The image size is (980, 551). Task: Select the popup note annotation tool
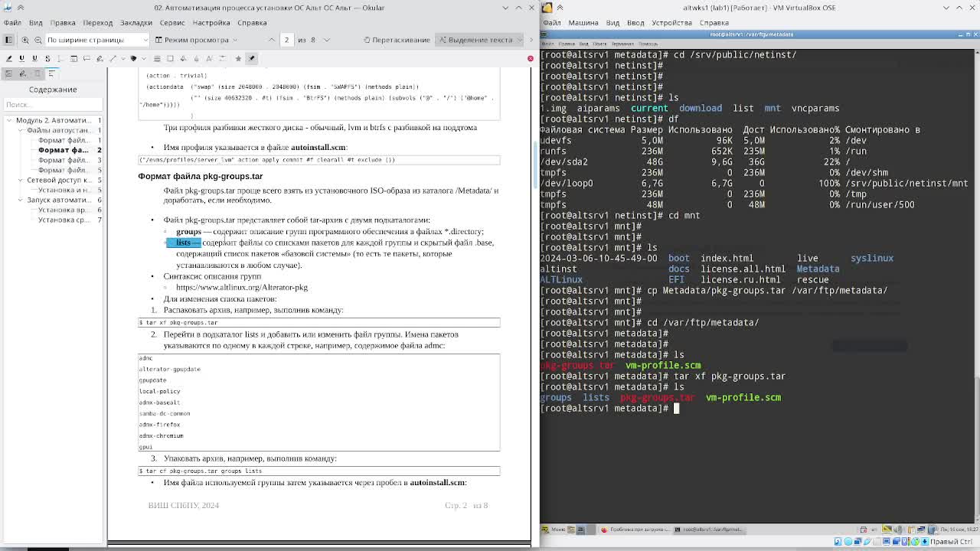[87, 58]
